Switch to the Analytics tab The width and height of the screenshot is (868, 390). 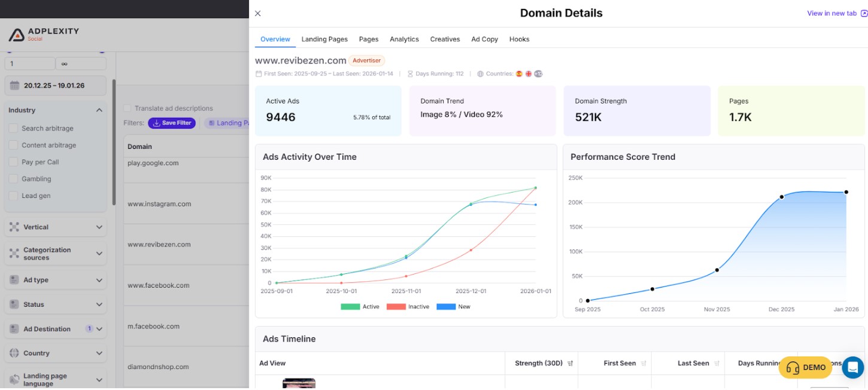click(x=404, y=39)
